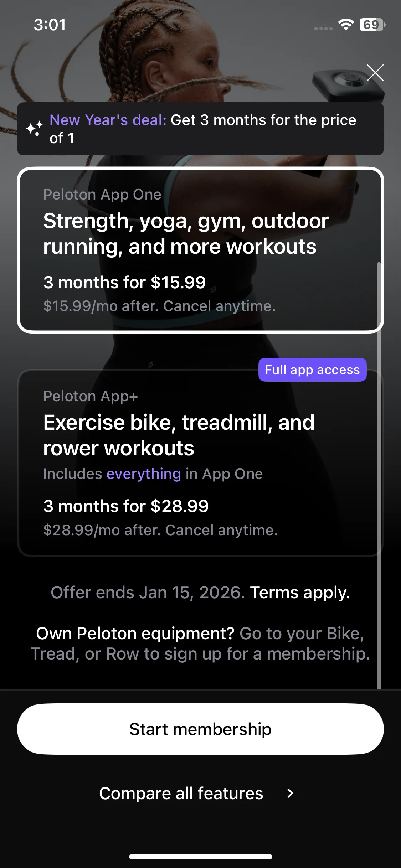Select the Peloton App One plan
The height and width of the screenshot is (868, 401).
point(200,250)
